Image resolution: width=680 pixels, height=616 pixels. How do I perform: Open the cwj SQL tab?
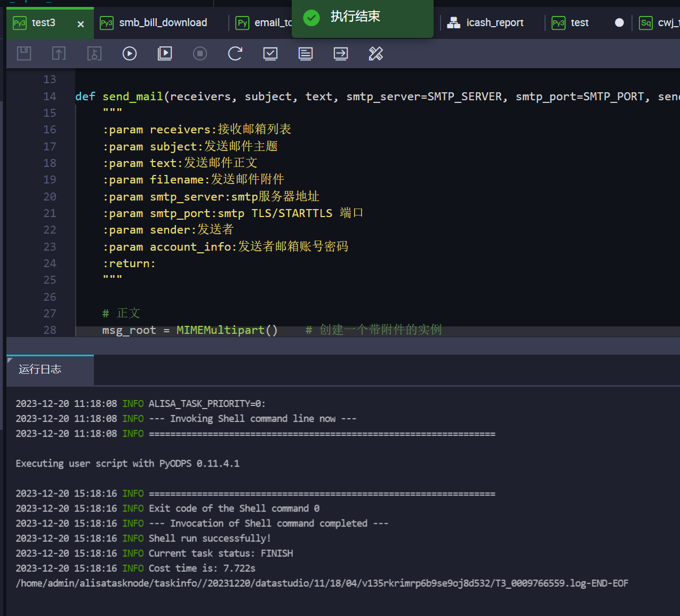coord(668,23)
